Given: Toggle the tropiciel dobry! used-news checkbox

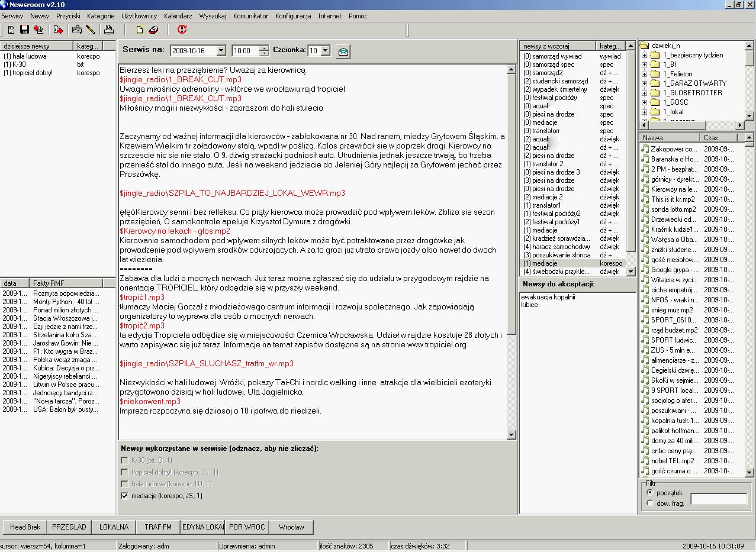Looking at the screenshot, I should [124, 472].
